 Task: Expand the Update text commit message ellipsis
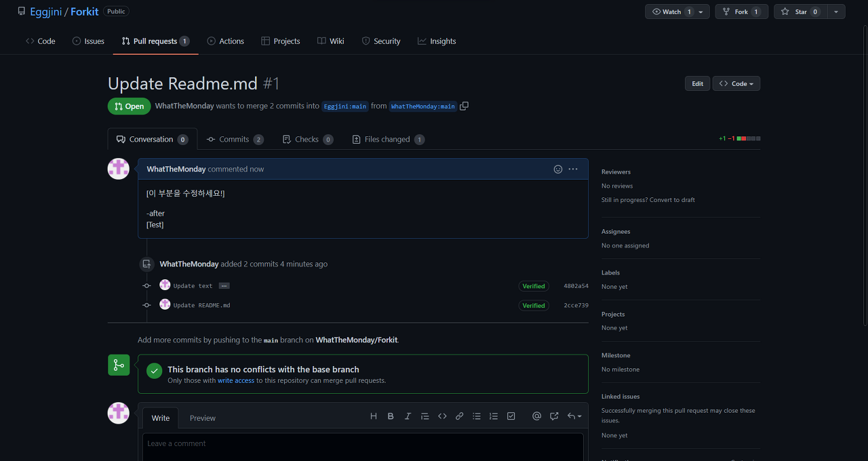pyautogui.click(x=224, y=286)
